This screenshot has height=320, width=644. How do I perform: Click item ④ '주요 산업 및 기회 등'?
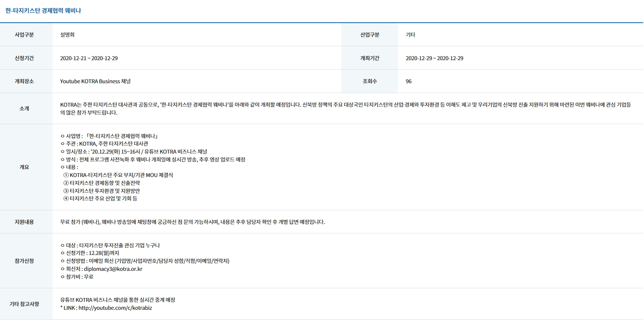tap(101, 199)
